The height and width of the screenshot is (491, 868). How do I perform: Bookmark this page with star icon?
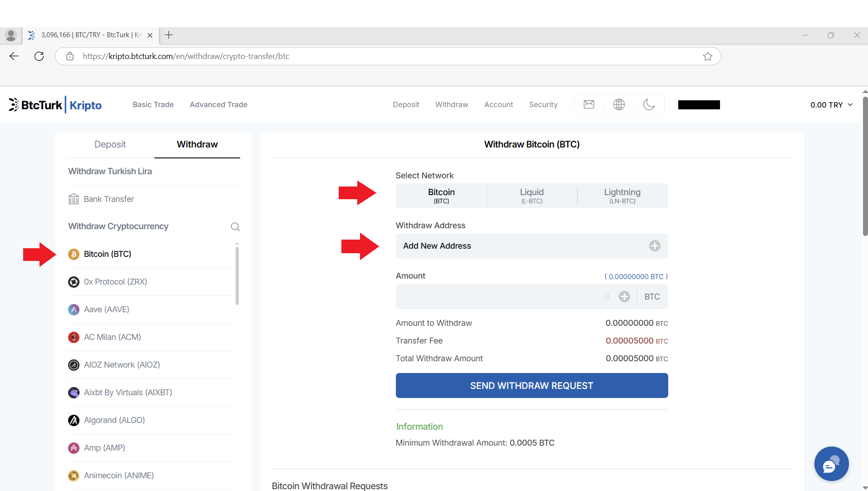point(707,56)
